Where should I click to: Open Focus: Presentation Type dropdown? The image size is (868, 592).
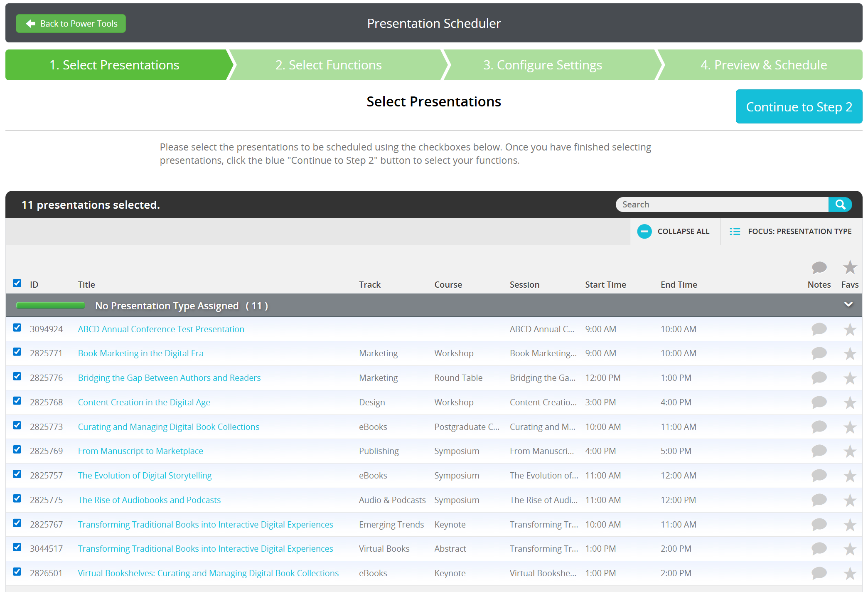point(799,232)
